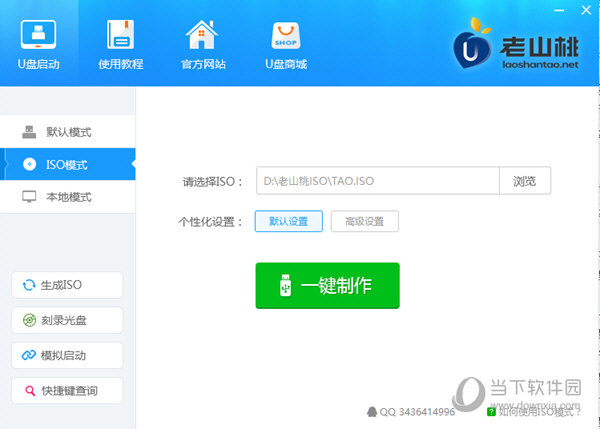Click 浏览 to browse for ISO
The height and width of the screenshot is (429, 600).
point(525,181)
